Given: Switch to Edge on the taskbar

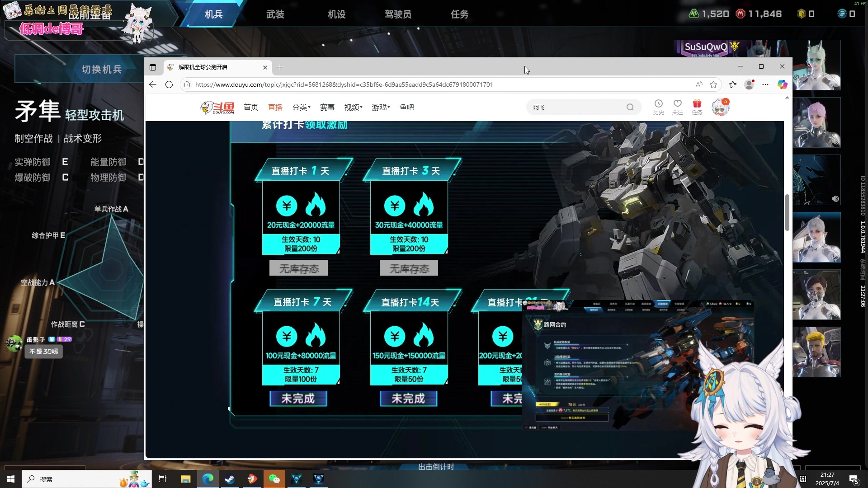Looking at the screenshot, I should [208, 479].
